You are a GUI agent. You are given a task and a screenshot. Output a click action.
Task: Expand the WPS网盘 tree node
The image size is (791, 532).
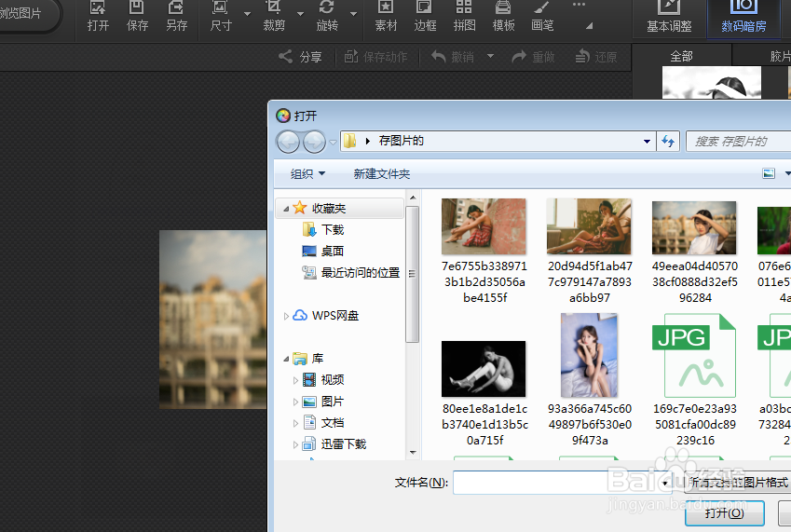(x=286, y=316)
